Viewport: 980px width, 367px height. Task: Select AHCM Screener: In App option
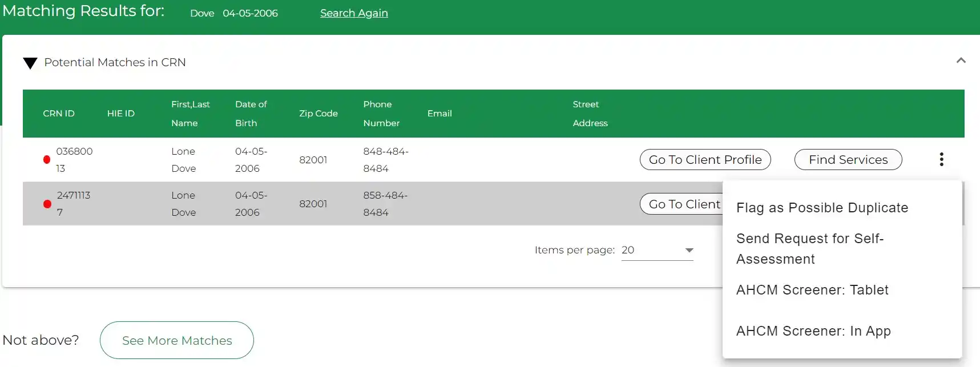813,331
